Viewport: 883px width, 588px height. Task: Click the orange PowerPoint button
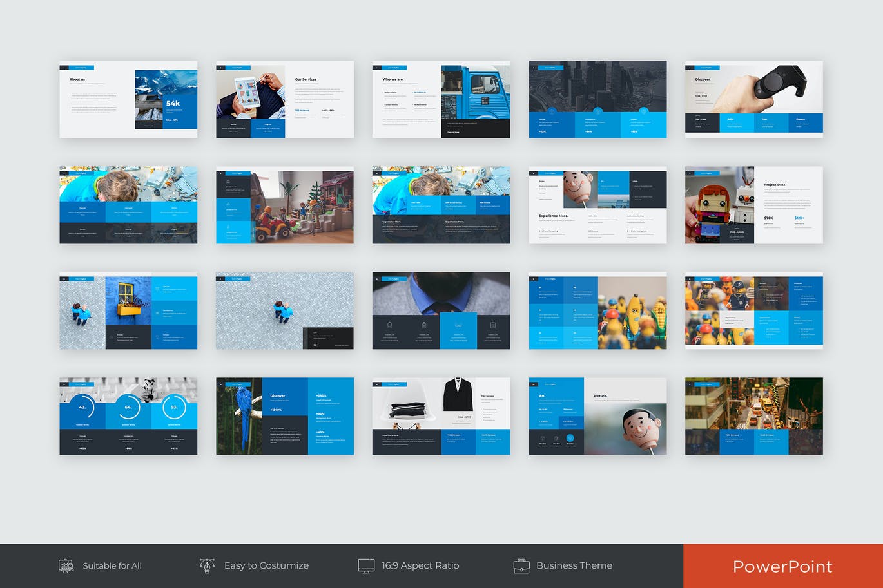point(782,566)
